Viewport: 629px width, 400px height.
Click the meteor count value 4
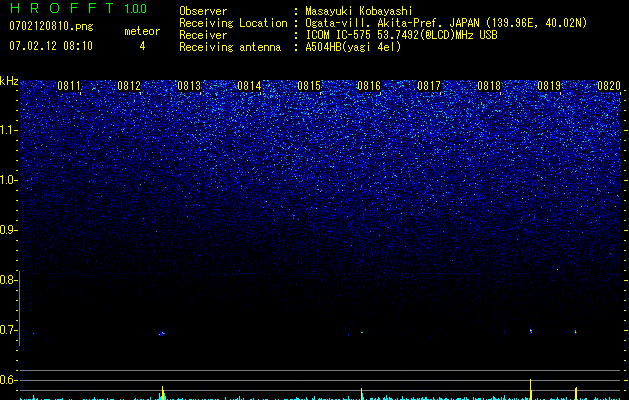[142, 46]
